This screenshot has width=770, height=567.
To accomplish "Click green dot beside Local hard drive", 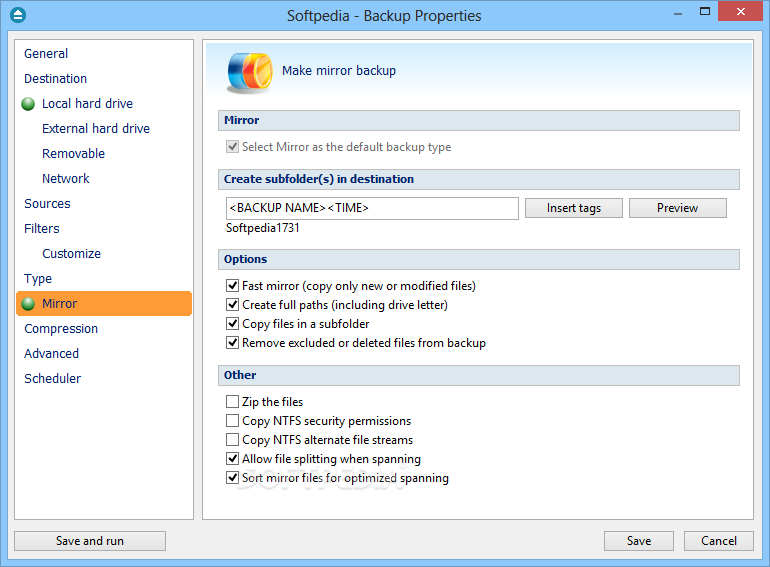I will coord(28,104).
